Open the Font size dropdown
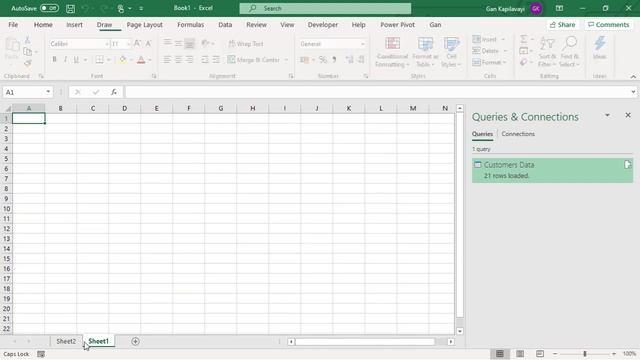Image resolution: width=640 pixels, height=360 pixels. (128, 44)
